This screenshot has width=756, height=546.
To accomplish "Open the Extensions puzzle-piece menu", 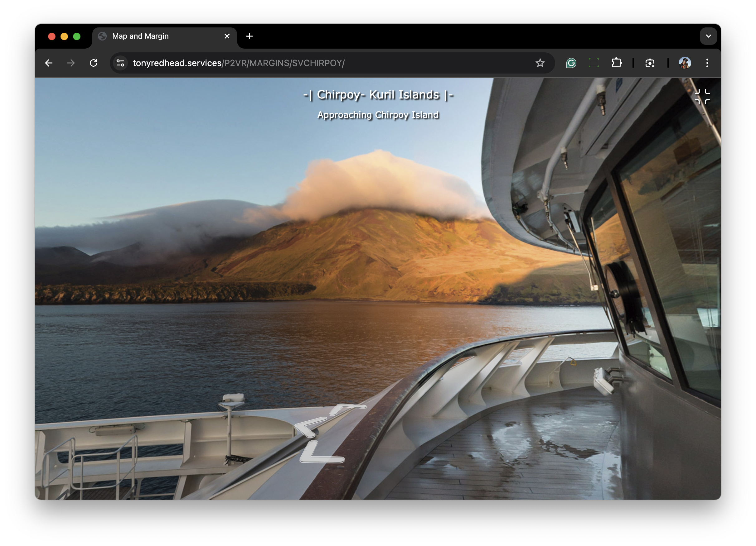I will pos(616,63).
